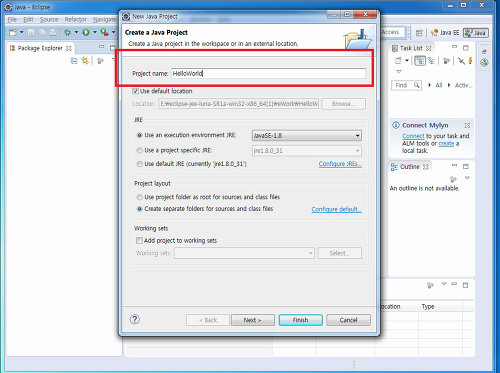The width and height of the screenshot is (500, 373).
Task: Cancel the New Java Project dialog
Action: pyautogui.click(x=348, y=320)
